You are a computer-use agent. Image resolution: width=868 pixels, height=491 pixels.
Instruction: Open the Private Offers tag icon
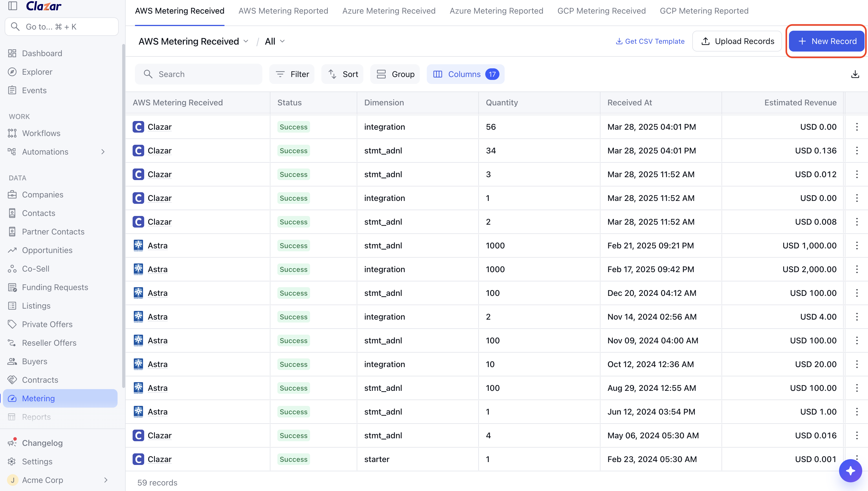tap(12, 325)
